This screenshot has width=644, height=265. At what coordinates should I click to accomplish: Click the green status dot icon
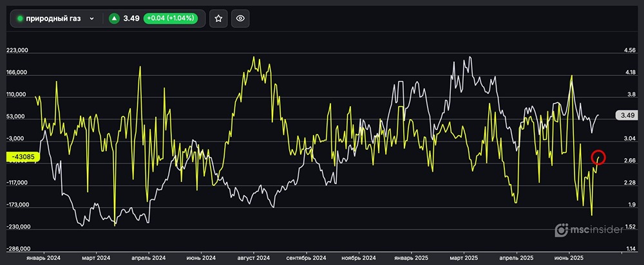click(20, 19)
